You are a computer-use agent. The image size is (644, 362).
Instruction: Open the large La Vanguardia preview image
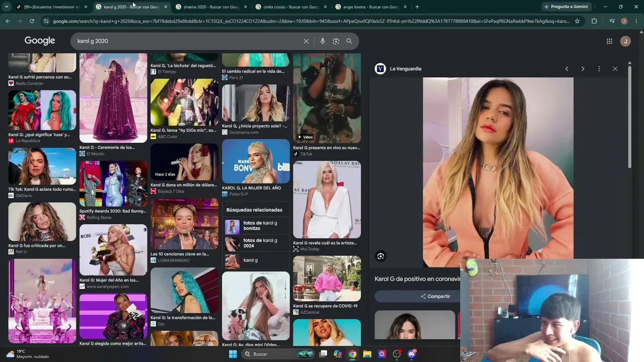[498, 172]
